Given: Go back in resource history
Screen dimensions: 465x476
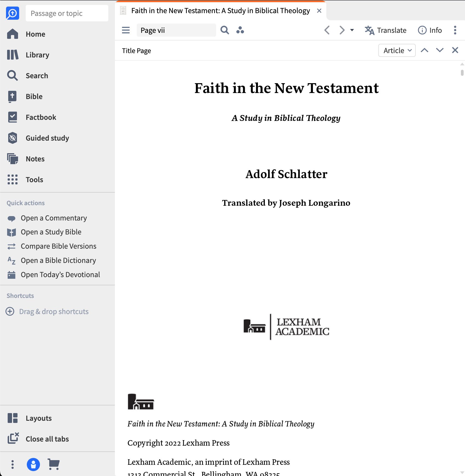Looking at the screenshot, I should [x=327, y=30].
